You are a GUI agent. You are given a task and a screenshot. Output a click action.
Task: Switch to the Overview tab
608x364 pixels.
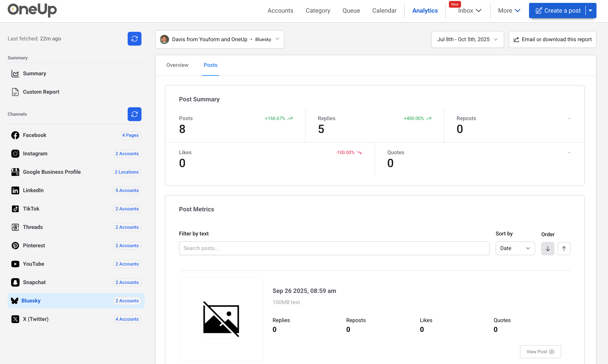coord(177,65)
